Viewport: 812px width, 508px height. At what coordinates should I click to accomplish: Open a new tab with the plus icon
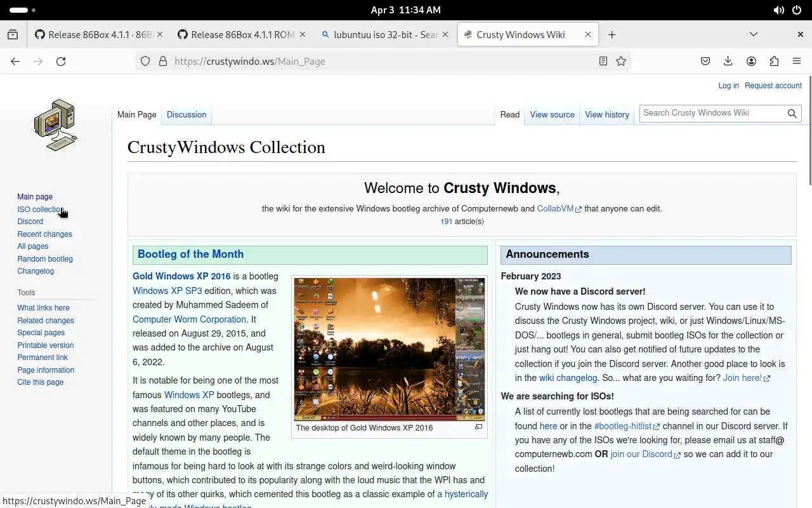coord(612,35)
